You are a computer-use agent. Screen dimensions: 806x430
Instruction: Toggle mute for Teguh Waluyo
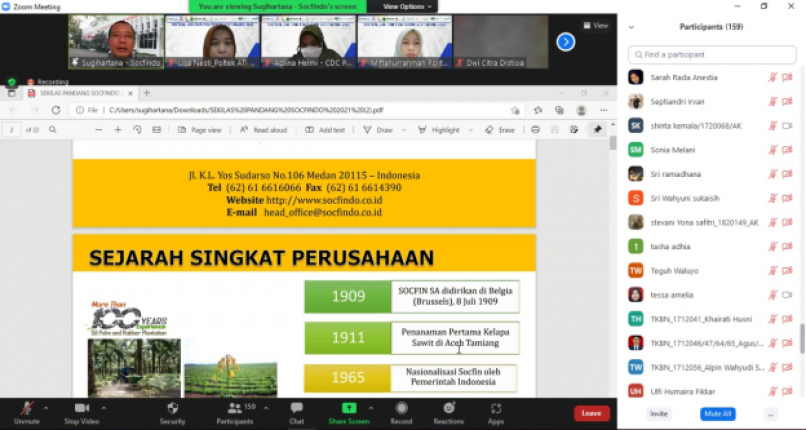pyautogui.click(x=772, y=271)
